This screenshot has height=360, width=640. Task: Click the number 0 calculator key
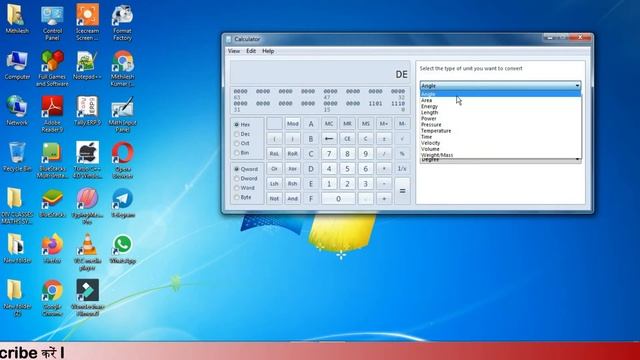[338, 199]
